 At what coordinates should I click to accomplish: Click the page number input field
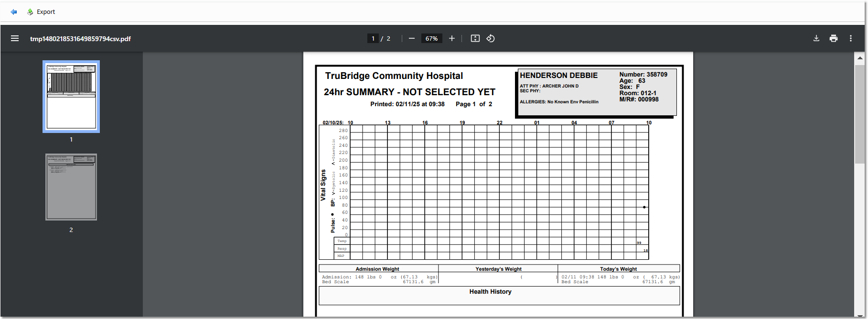tap(373, 39)
